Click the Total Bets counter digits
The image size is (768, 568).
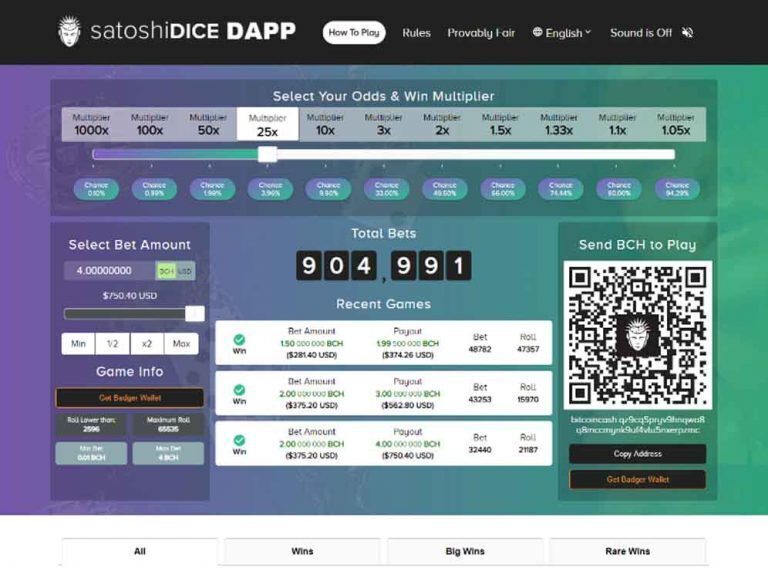pos(384,265)
